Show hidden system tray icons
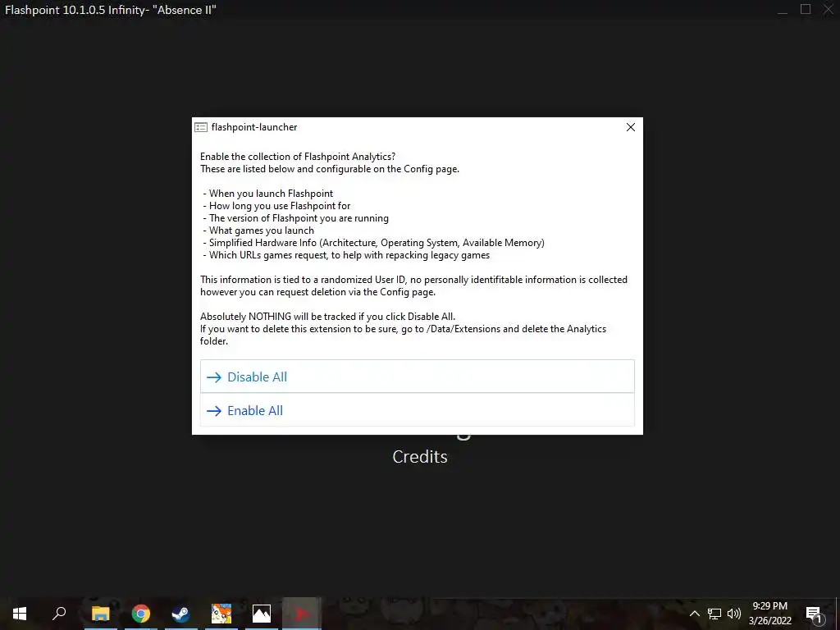840x630 pixels. coord(694,614)
